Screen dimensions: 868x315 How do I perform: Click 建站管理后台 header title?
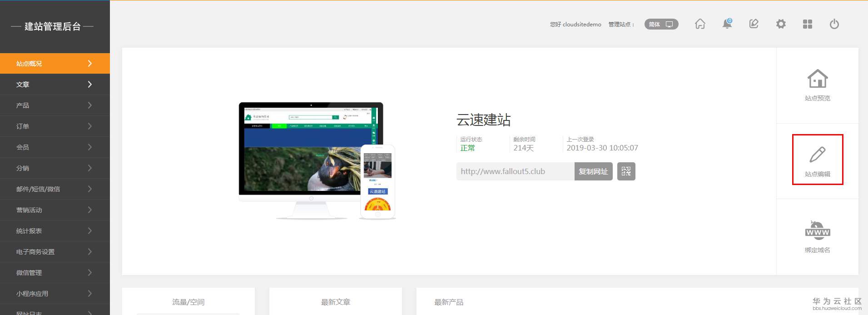[52, 26]
